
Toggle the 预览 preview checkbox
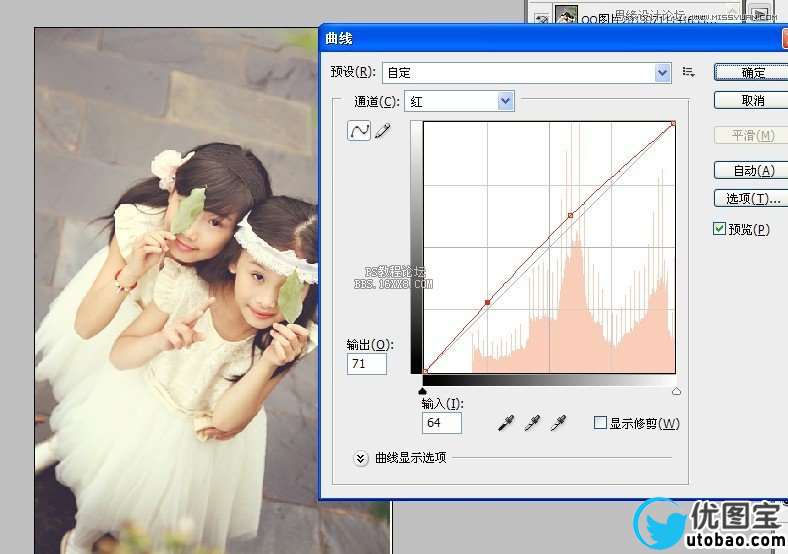pos(720,229)
